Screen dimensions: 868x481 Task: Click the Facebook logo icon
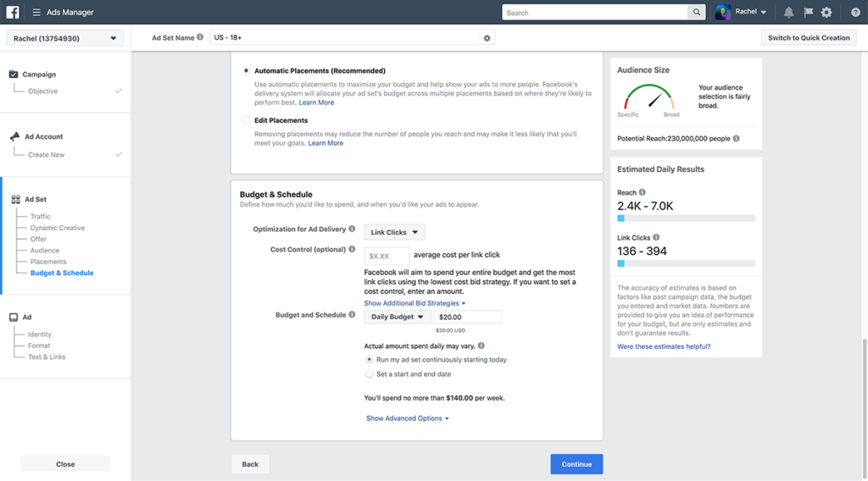tap(13, 13)
